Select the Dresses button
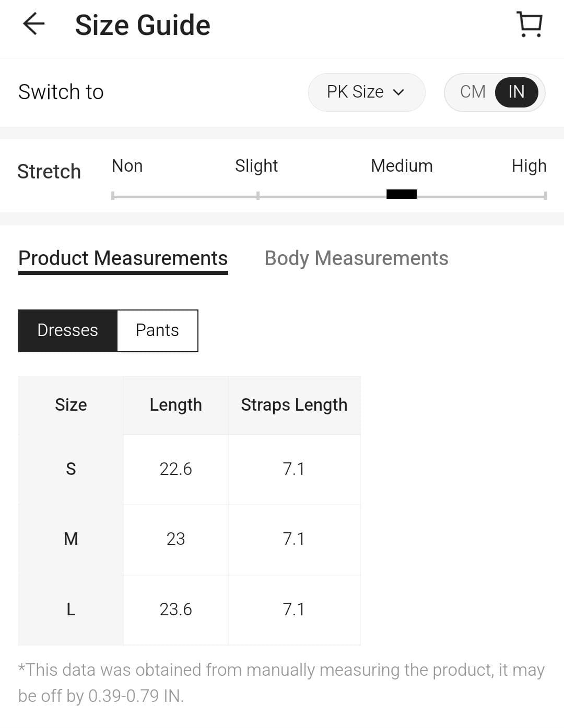 point(68,330)
